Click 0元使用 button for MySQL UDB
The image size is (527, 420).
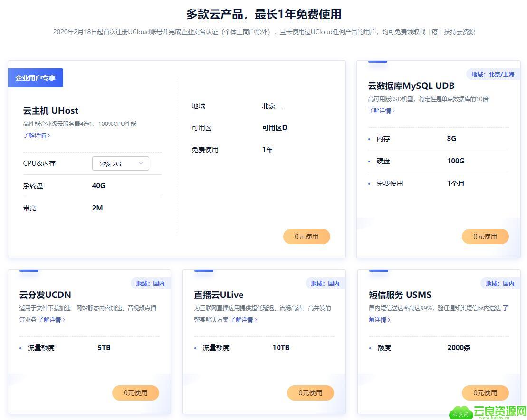coord(485,237)
